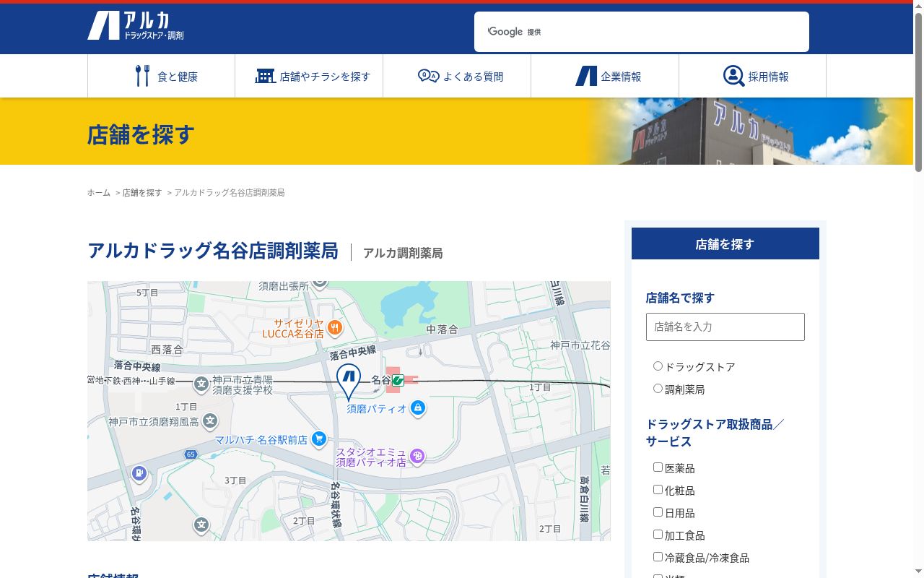The width and height of the screenshot is (924, 578).
Task: Click the 店舗名を入力 input field
Action: tap(725, 327)
